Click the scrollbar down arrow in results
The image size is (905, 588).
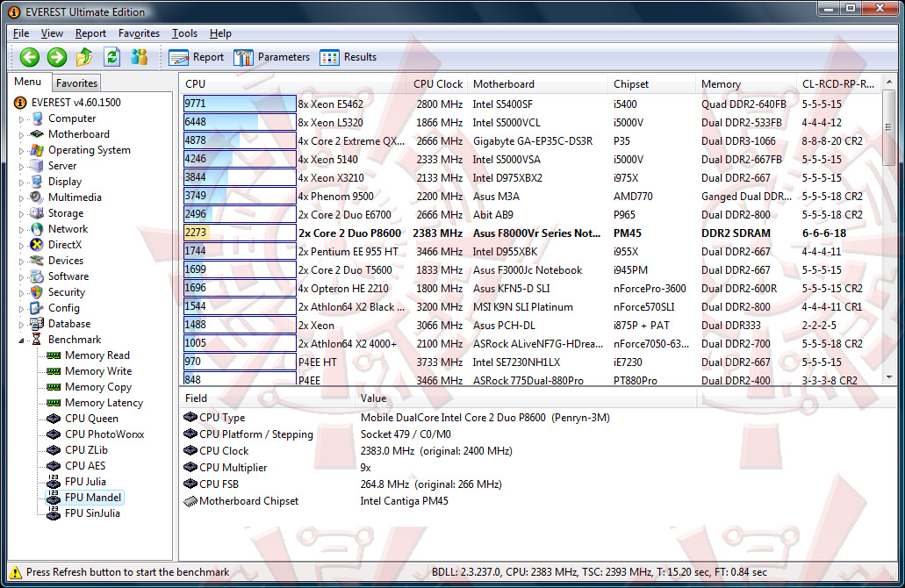(x=889, y=378)
